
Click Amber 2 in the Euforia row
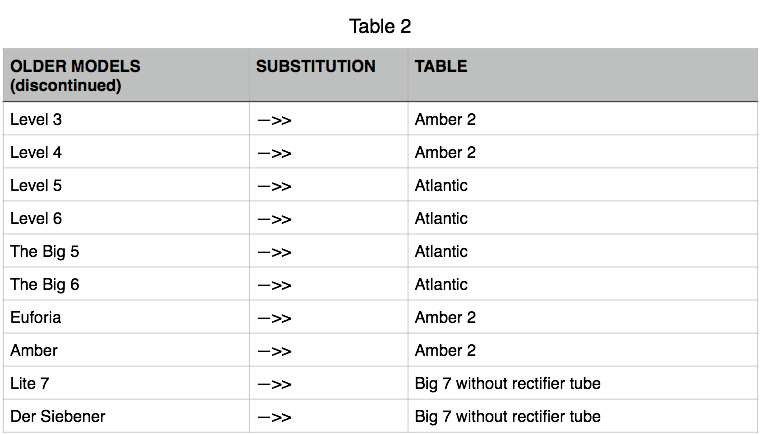pos(445,317)
